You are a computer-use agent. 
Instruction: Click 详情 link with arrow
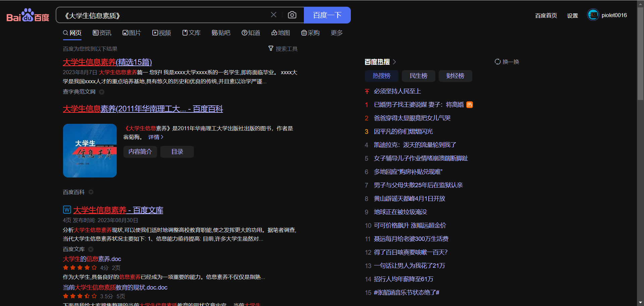point(156,137)
